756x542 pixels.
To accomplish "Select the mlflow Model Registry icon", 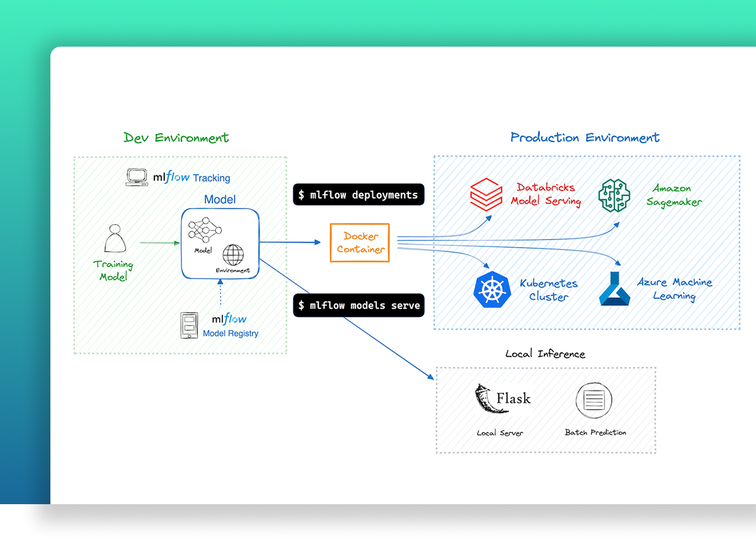I will point(189,325).
